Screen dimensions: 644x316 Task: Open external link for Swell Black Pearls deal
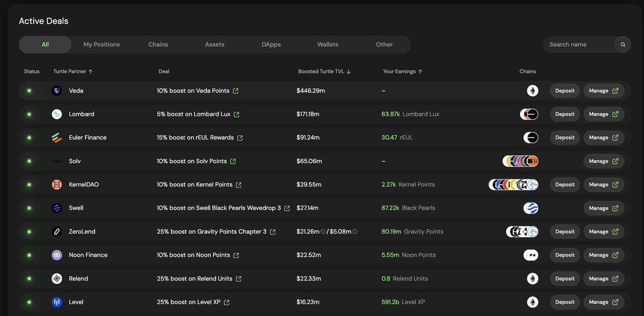coord(287,208)
